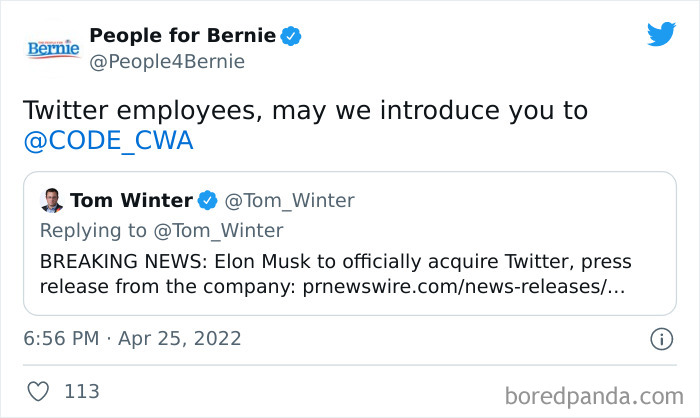Click Tom Winter's verified badge
The image size is (700, 418).
(208, 200)
